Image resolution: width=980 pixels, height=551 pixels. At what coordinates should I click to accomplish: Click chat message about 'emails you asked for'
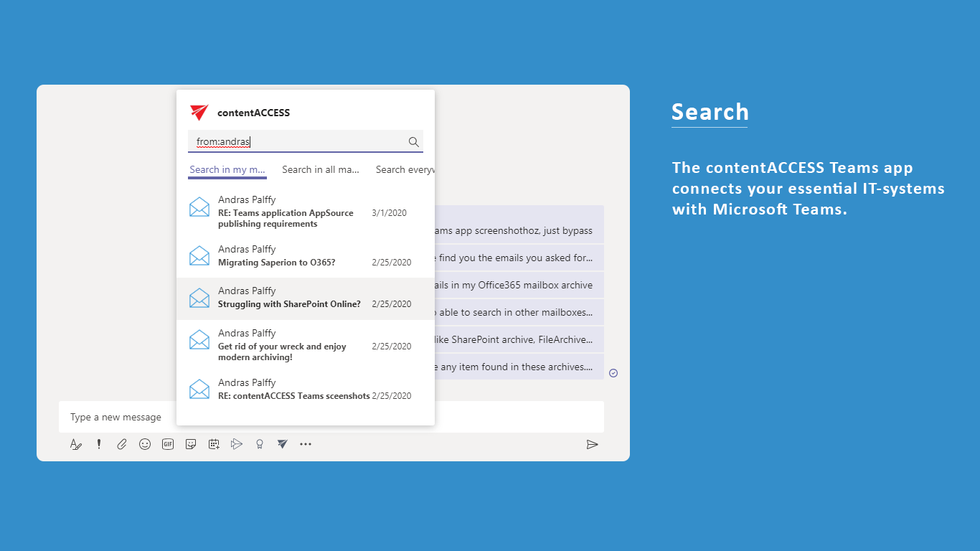pos(519,258)
